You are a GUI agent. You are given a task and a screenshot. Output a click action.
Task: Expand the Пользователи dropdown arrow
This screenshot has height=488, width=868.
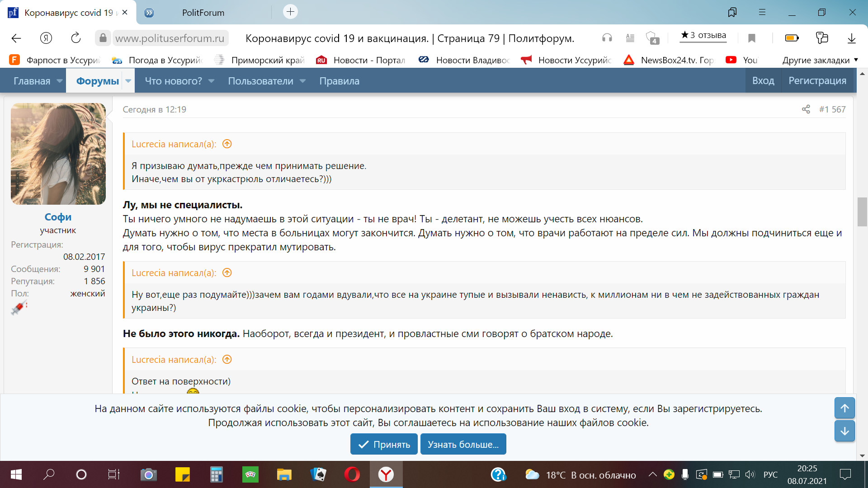[303, 81]
